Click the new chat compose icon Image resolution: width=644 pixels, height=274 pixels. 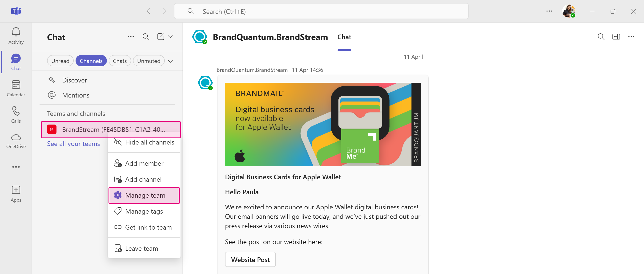161,37
